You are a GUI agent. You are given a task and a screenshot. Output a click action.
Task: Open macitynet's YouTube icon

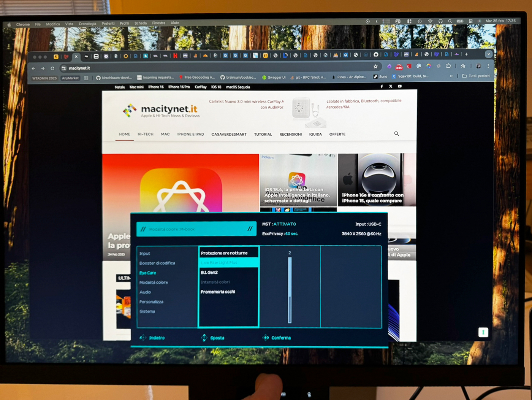(x=400, y=86)
